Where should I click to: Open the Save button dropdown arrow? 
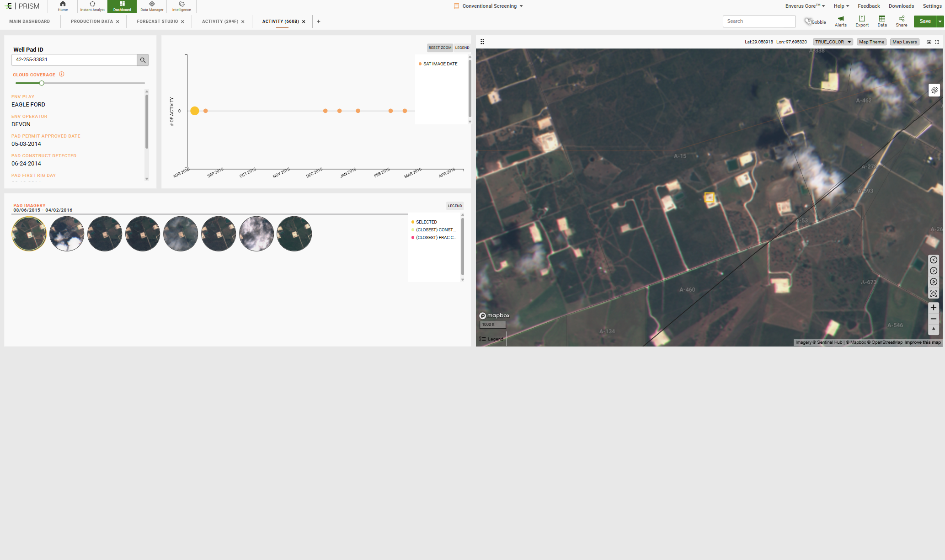pos(940,21)
